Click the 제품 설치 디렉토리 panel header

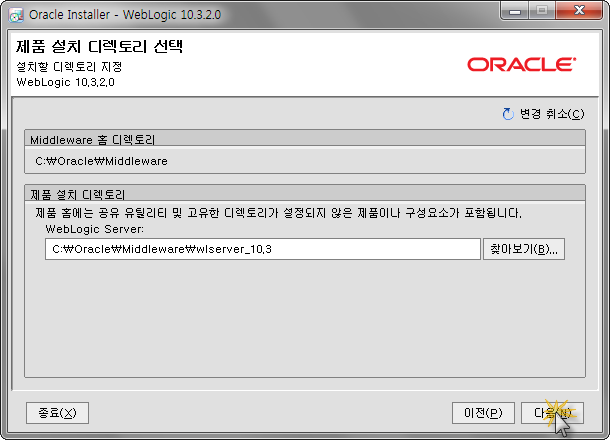point(305,193)
